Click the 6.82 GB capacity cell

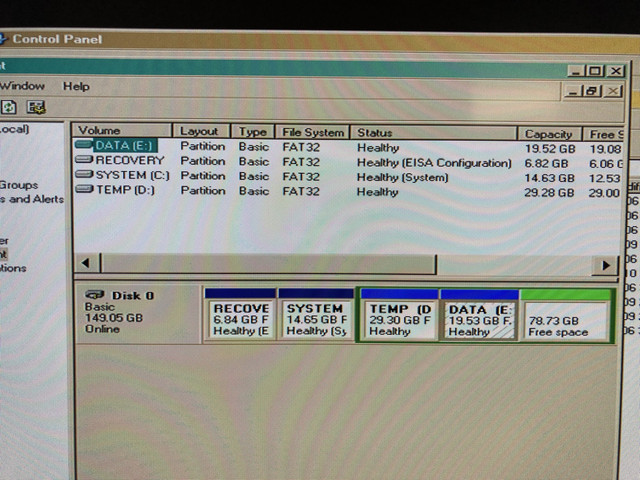tap(546, 164)
